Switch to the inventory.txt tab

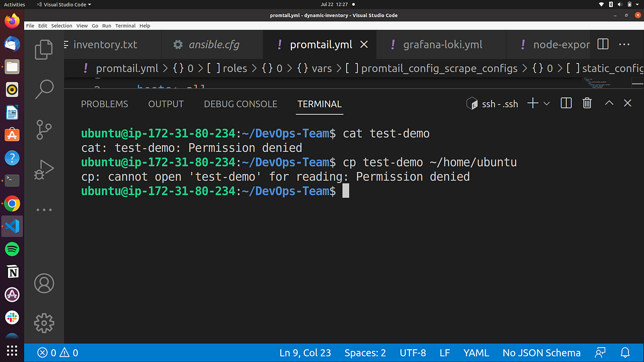pyautogui.click(x=112, y=45)
